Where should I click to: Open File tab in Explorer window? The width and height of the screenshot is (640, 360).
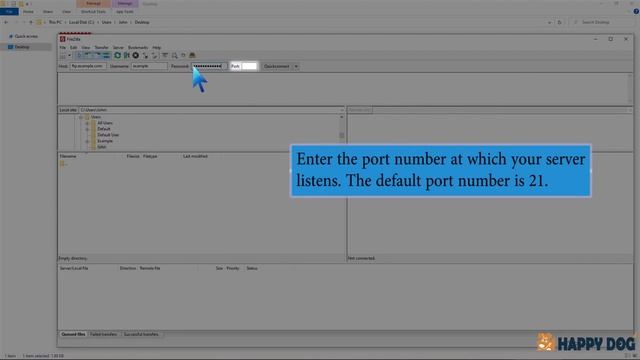click(9, 11)
